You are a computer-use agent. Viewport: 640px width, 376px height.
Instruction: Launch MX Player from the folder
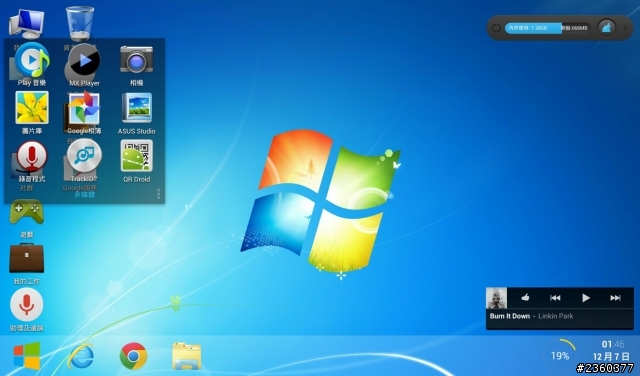84,60
